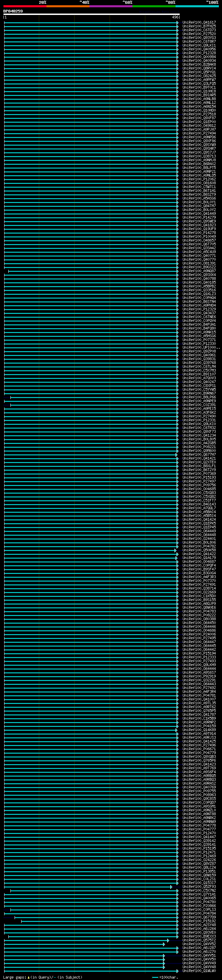Choose hit UniRef100_Q7Y1A1
Screen dimensions: 222x980
[199, 894]
